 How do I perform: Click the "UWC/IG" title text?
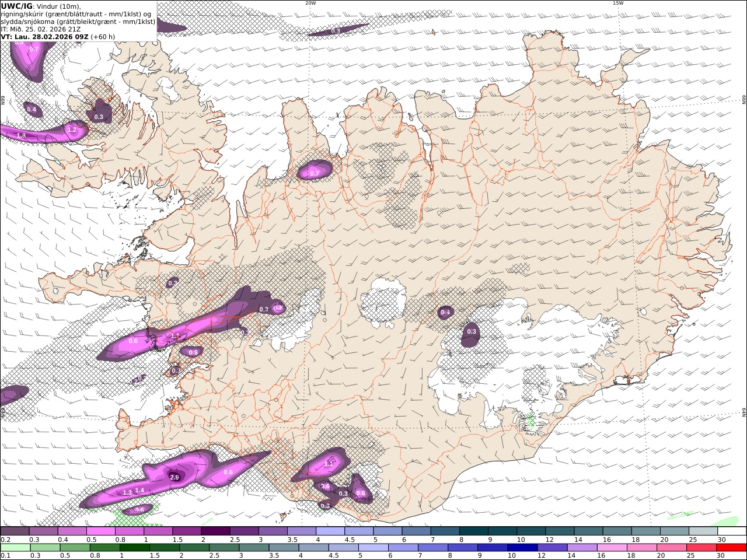click(17, 6)
